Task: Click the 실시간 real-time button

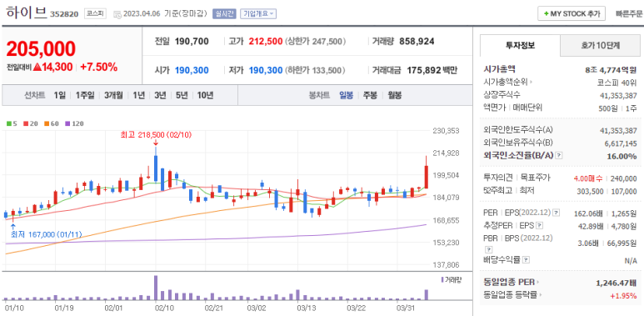Action: pos(224,13)
